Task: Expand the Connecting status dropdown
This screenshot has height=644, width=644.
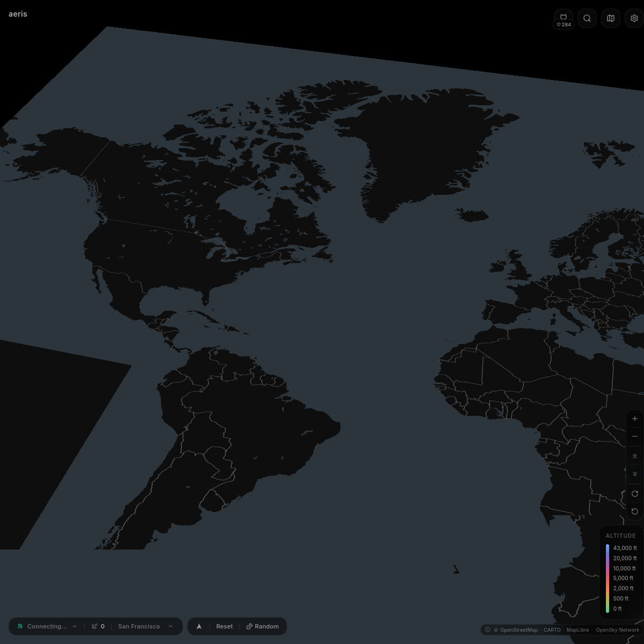Action: [74, 626]
